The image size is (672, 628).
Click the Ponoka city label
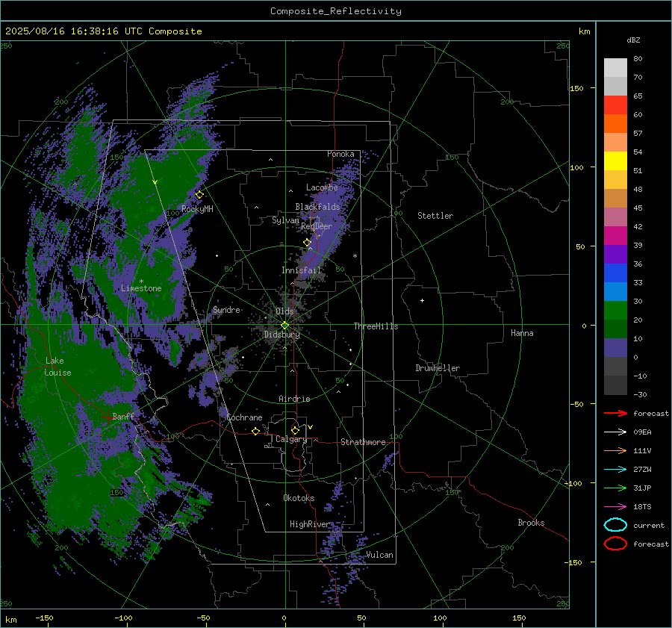pos(340,154)
